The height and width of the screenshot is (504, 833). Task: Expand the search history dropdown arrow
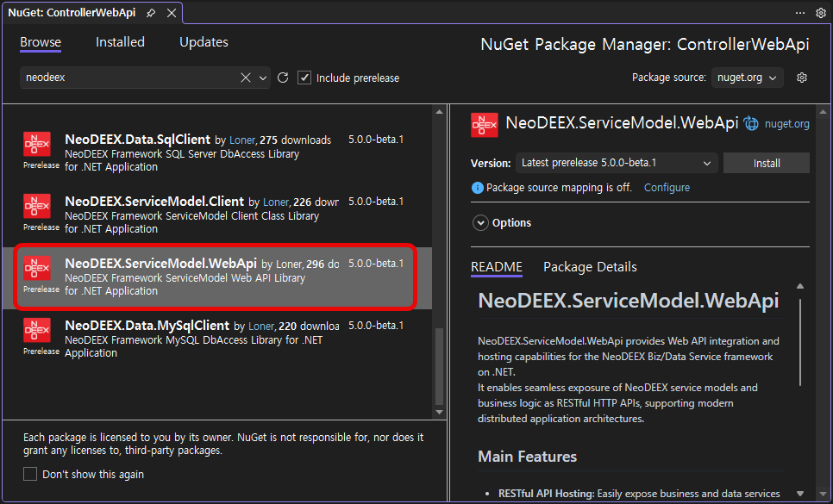pos(263,78)
